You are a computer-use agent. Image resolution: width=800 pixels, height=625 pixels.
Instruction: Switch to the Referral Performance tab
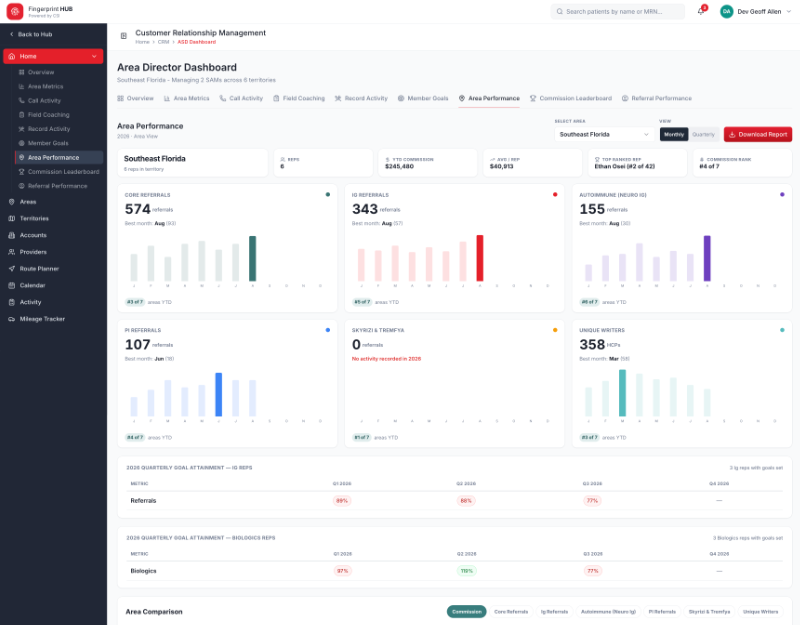(657, 98)
